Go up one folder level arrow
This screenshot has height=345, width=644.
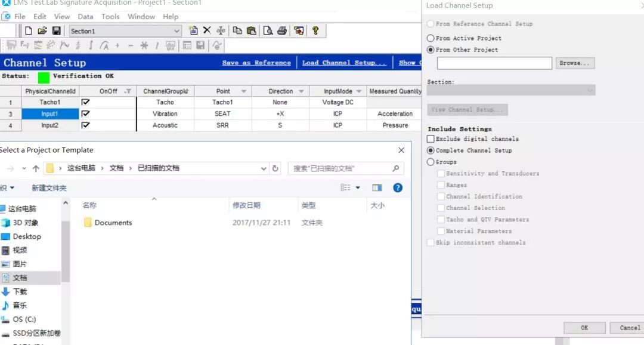tap(36, 168)
